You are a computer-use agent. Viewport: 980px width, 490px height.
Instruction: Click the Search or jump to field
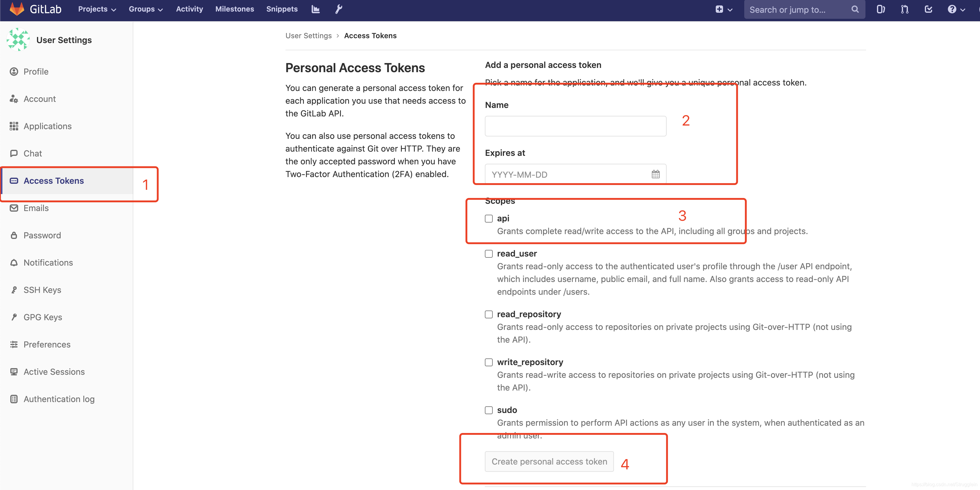[804, 9]
